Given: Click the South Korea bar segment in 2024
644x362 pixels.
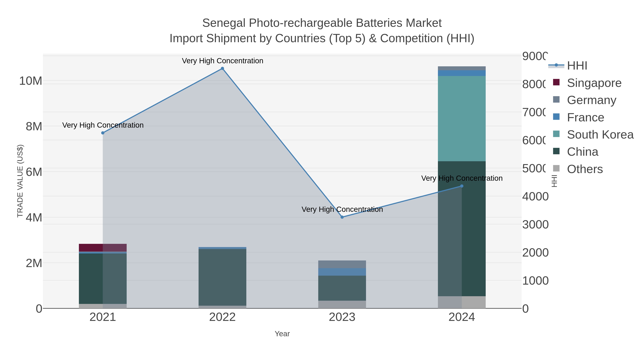Looking at the screenshot, I should pos(462,119).
